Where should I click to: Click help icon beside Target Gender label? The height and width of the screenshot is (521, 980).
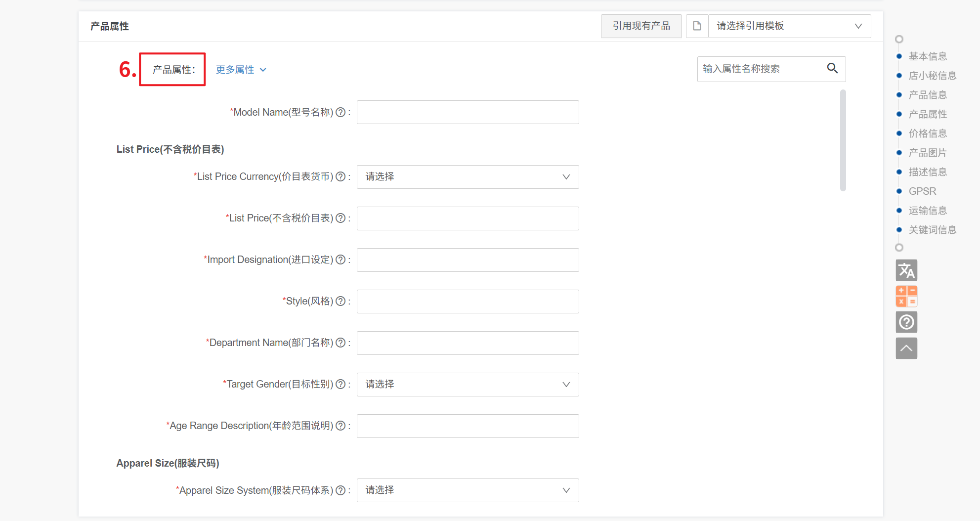[340, 384]
